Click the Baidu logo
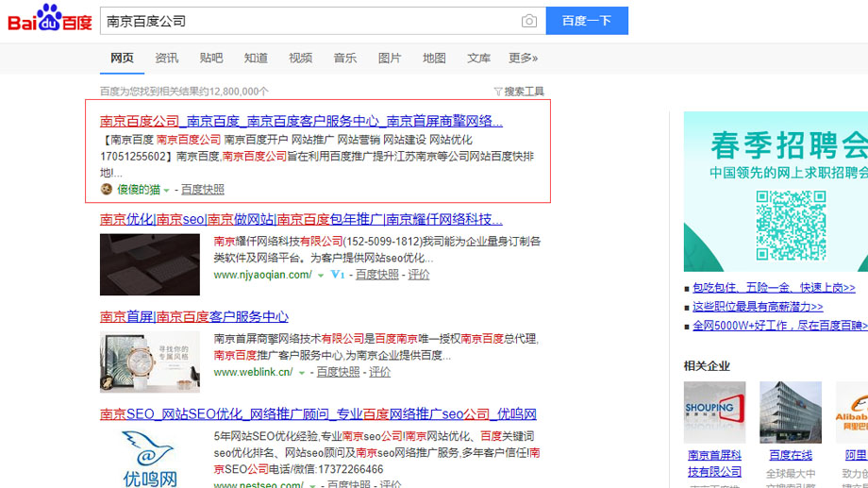 pos(49,20)
